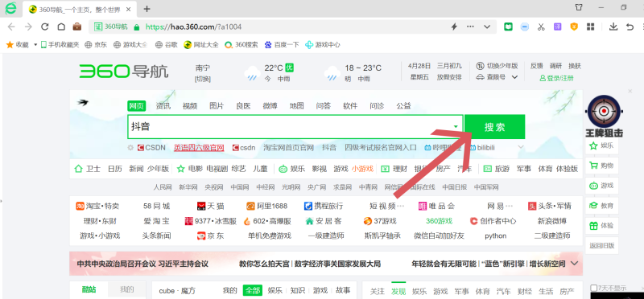Click [切换] under 南宁 to change city
The width and height of the screenshot is (644, 299).
coord(203,79)
